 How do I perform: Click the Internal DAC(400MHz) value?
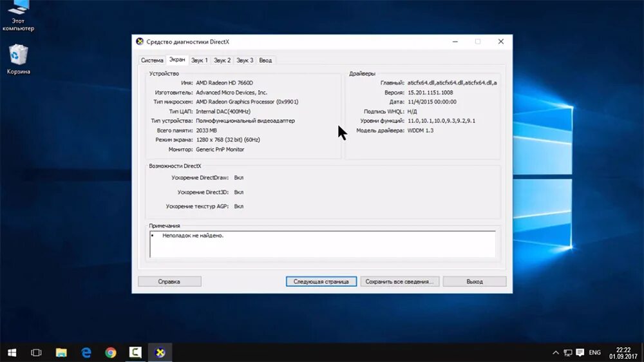click(223, 111)
